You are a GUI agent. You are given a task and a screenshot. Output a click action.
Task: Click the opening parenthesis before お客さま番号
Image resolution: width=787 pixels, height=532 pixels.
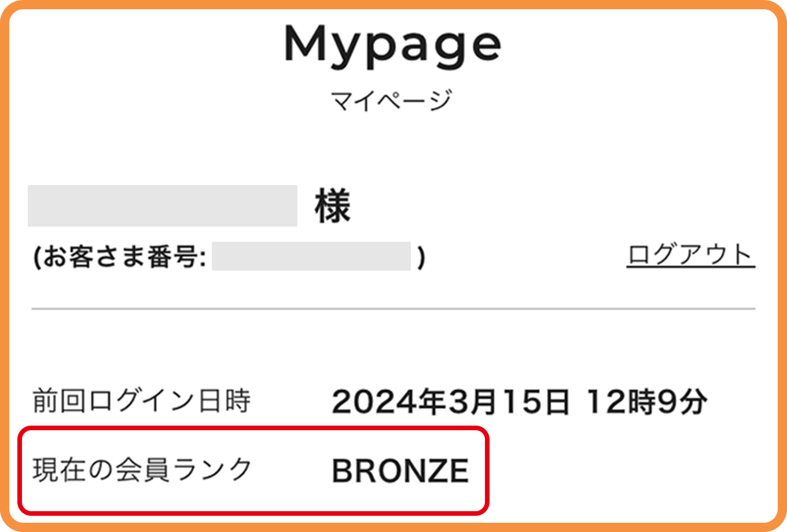(x=37, y=257)
